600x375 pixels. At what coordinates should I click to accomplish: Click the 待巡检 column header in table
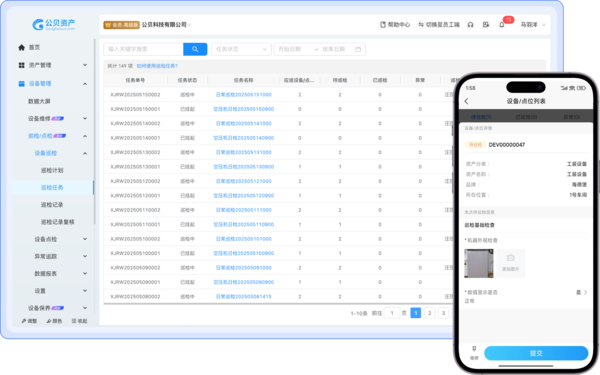339,80
